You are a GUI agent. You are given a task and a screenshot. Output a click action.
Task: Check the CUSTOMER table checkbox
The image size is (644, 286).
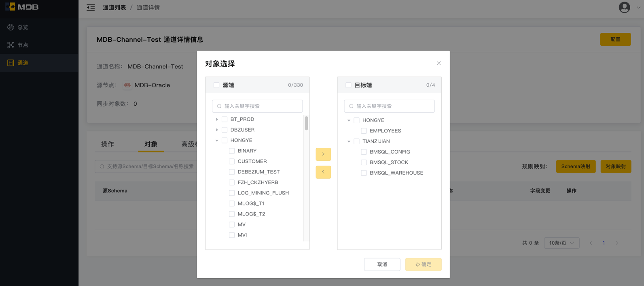(232, 161)
